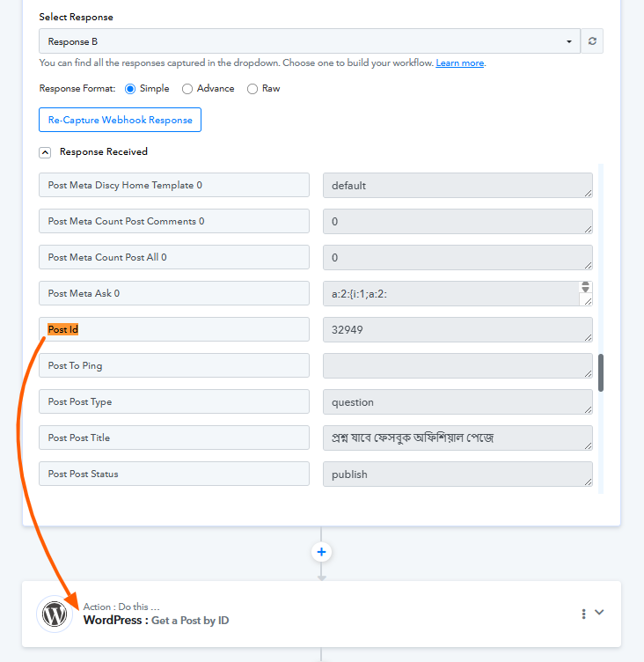Screen dimensions: 644x662
Task: Collapse the Response Received section
Action: [45, 152]
